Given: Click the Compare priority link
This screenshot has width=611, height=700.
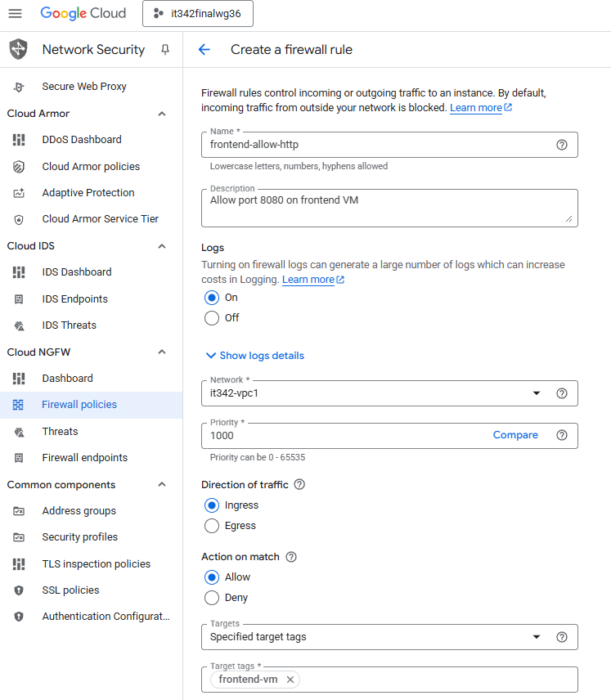Looking at the screenshot, I should tap(515, 435).
